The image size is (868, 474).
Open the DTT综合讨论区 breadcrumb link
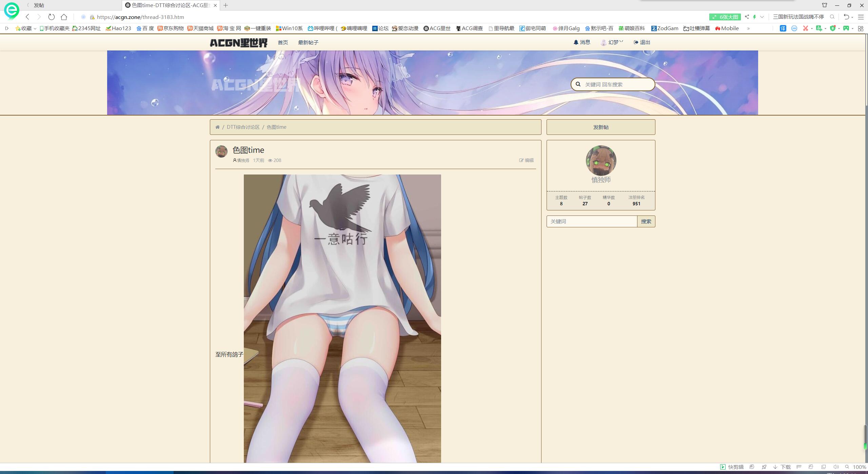(x=243, y=127)
